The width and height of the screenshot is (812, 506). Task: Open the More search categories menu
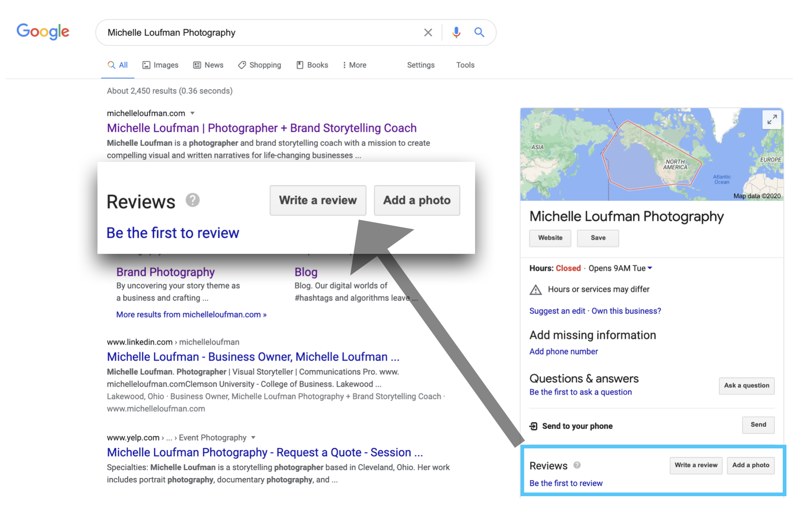point(354,65)
